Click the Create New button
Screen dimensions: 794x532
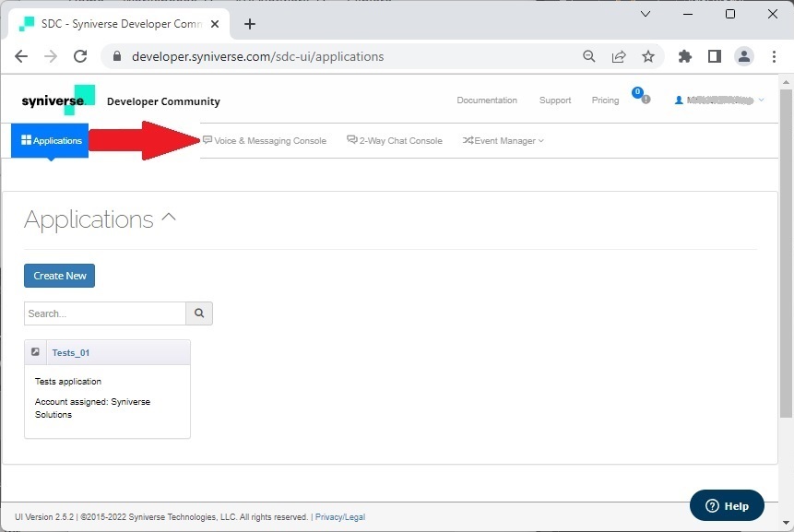click(x=59, y=276)
